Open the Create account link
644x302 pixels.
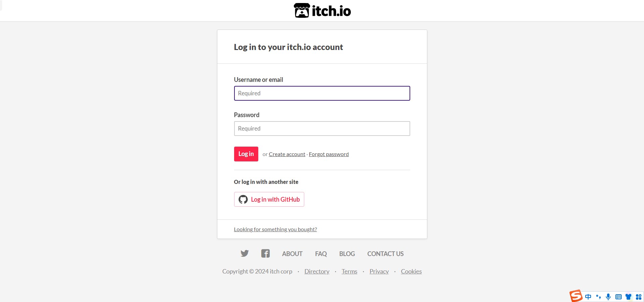click(287, 154)
